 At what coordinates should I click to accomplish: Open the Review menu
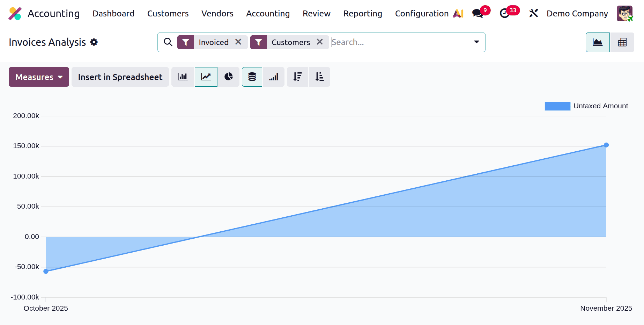(x=317, y=14)
